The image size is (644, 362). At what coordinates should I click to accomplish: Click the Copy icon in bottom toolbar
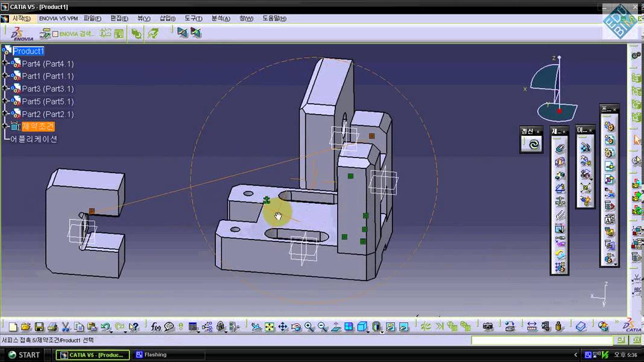coord(79,326)
